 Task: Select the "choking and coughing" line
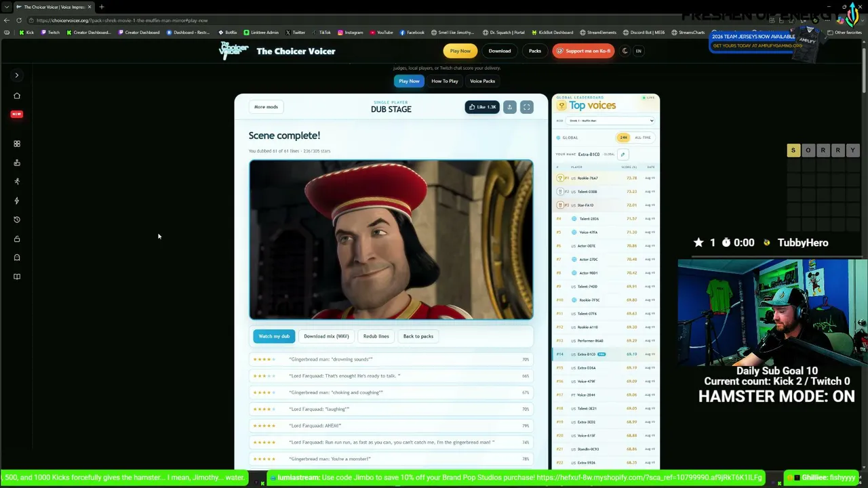(391, 392)
